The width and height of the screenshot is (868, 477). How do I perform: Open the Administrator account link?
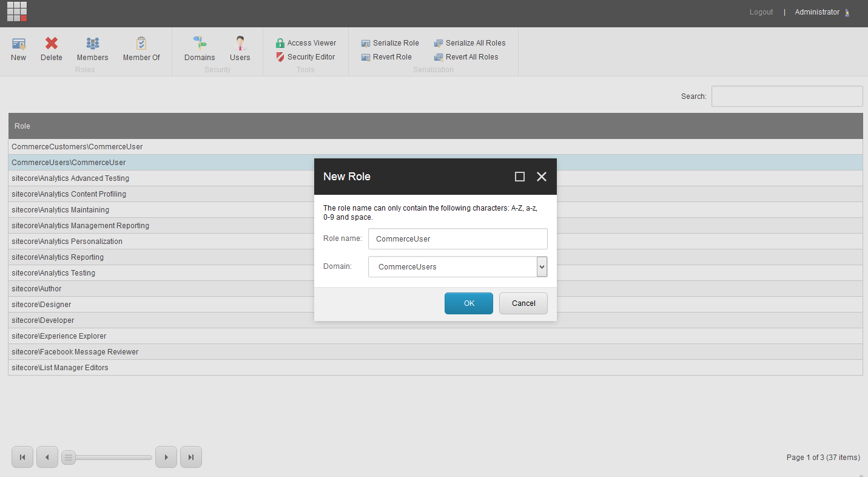817,12
